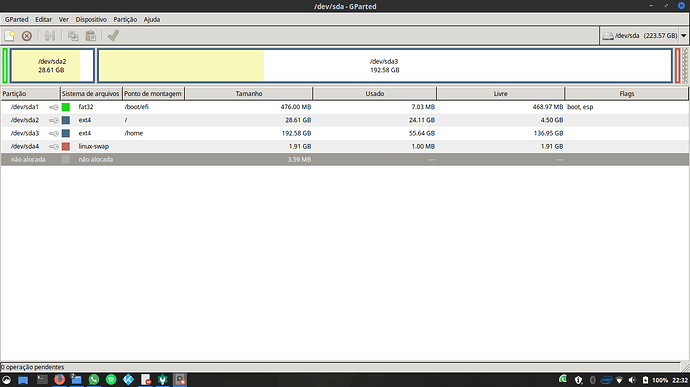Click the /boot/efi mount point cell
690x387 pixels.
pyautogui.click(x=136, y=107)
